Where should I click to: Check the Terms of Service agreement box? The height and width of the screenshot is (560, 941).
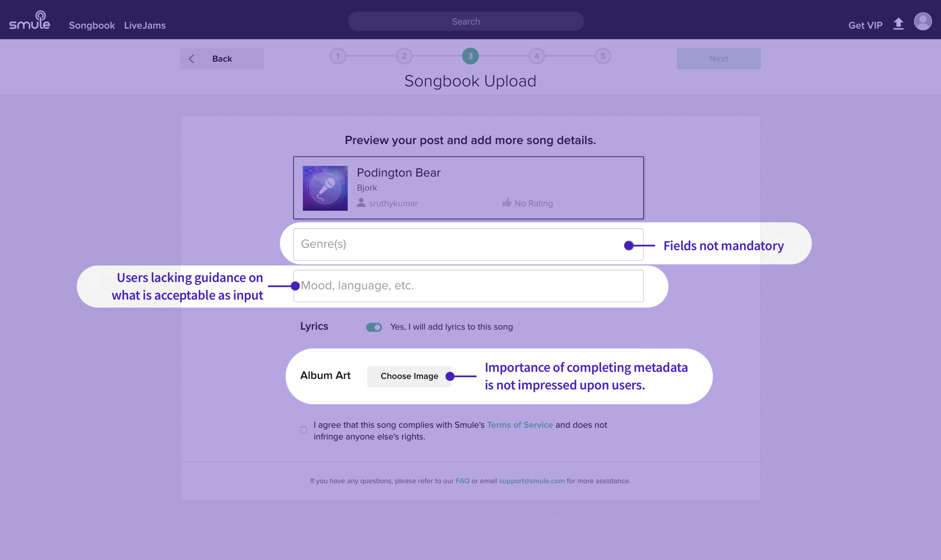click(x=304, y=430)
